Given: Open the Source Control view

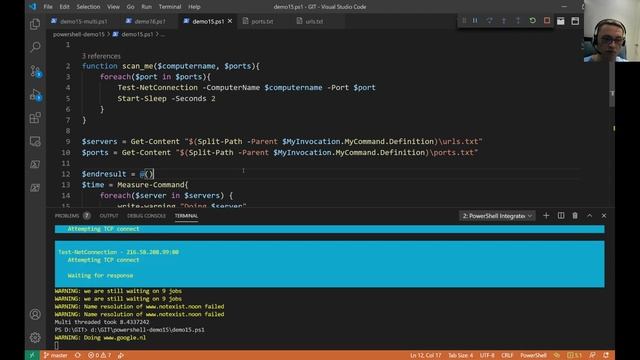Looking at the screenshot, I should pyautogui.click(x=35, y=71).
